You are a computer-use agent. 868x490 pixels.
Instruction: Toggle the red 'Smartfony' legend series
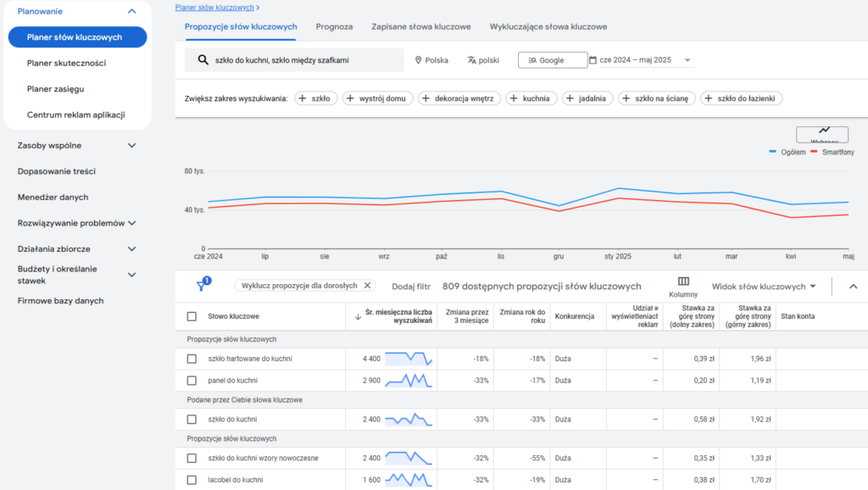point(832,152)
